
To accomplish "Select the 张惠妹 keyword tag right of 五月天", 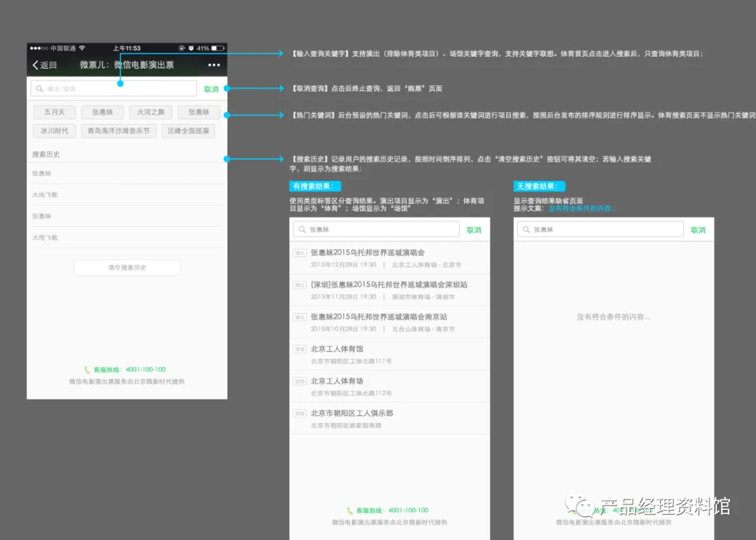I will pos(103,112).
